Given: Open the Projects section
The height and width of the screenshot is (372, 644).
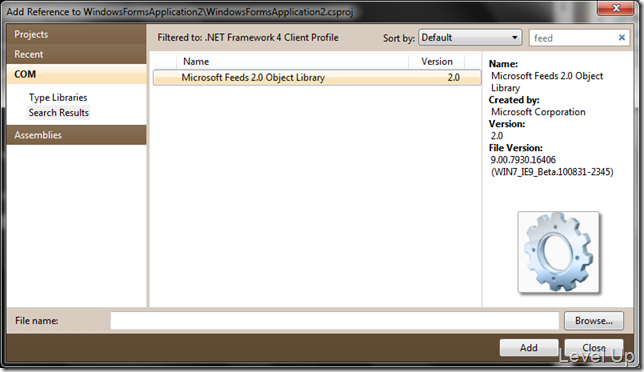Looking at the screenshot, I should tap(76, 34).
